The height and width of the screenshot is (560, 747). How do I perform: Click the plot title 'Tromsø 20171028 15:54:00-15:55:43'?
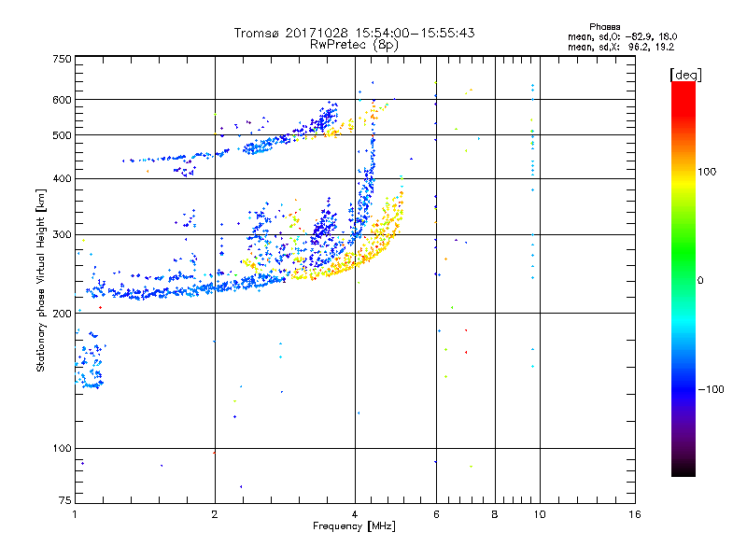point(354,33)
